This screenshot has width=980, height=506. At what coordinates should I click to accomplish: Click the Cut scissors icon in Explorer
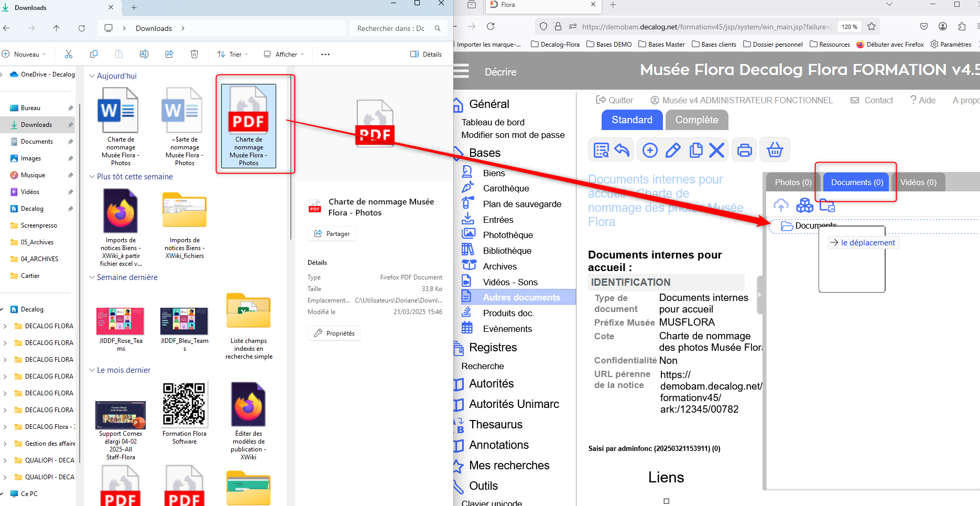click(69, 54)
